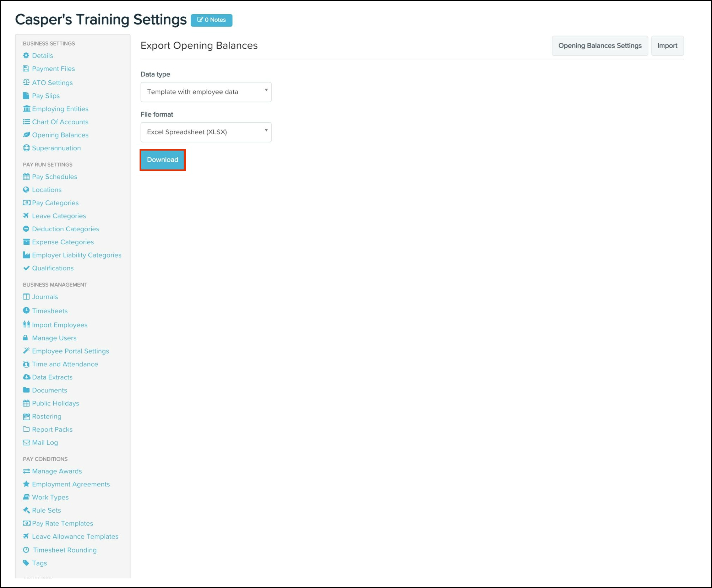Click the Data Extracts cloud icon
Screen dimensions: 712x588
[x=26, y=377]
